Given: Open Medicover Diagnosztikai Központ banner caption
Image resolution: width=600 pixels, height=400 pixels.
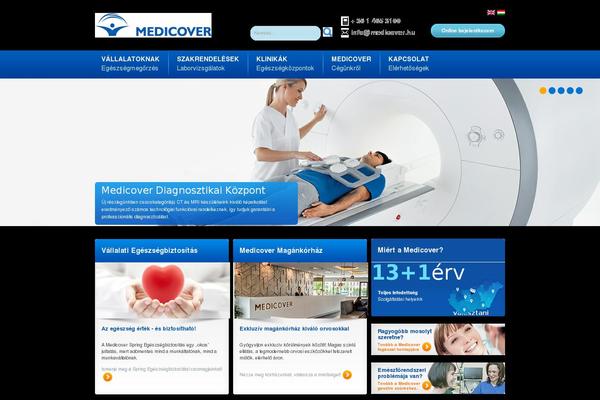Looking at the screenshot, I should click(196, 203).
